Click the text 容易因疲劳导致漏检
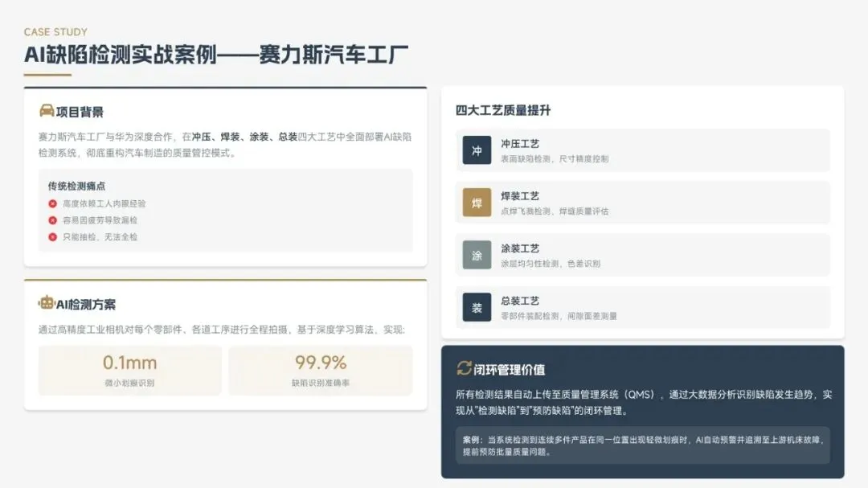Viewport: 868px width, 488px height. 100,220
